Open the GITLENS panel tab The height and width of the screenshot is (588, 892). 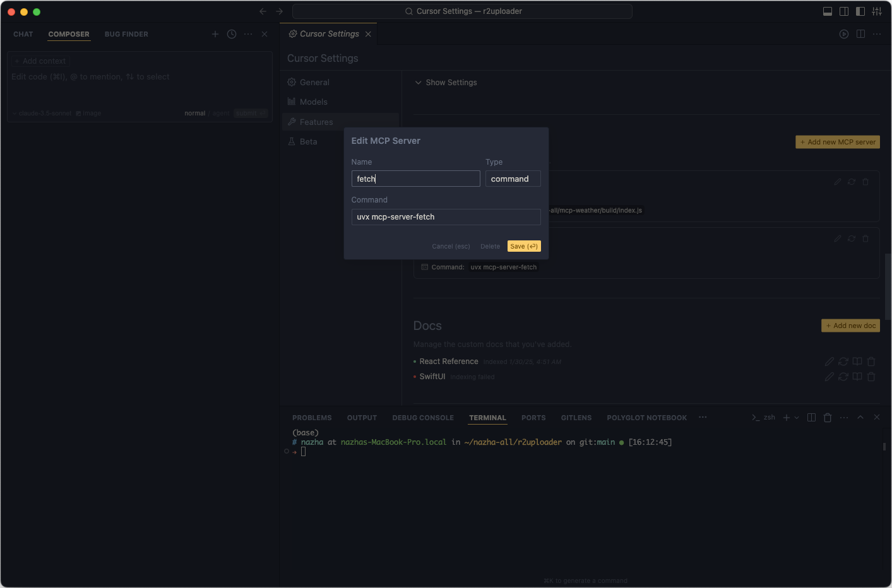576,418
